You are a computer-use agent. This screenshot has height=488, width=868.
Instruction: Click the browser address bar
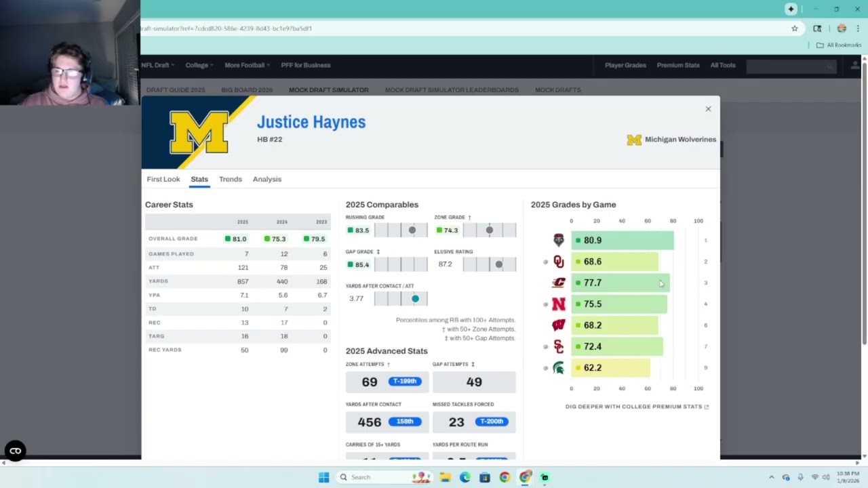click(x=464, y=28)
